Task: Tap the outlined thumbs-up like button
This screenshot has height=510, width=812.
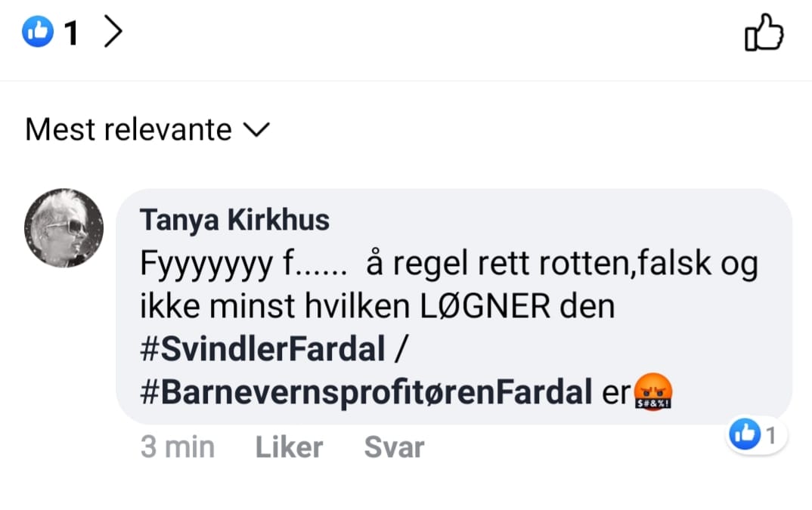Action: click(764, 32)
